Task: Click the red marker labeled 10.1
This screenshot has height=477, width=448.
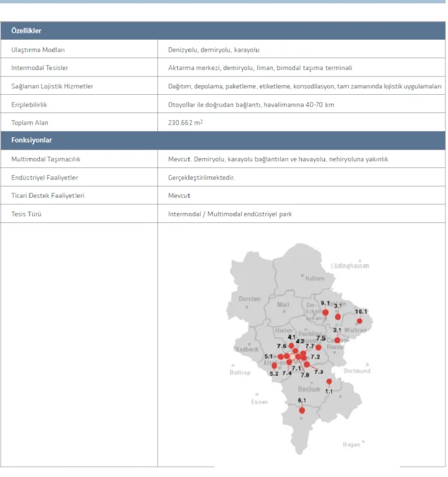Action: pyautogui.click(x=360, y=321)
